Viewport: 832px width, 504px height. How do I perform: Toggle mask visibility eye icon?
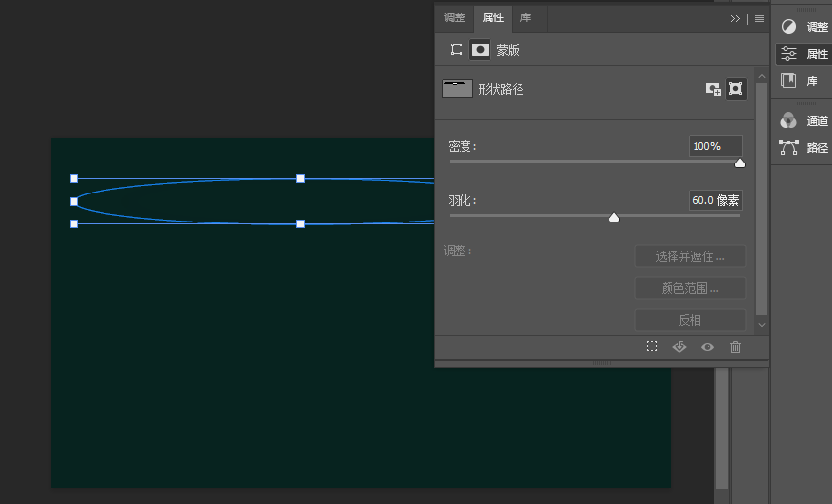(707, 347)
